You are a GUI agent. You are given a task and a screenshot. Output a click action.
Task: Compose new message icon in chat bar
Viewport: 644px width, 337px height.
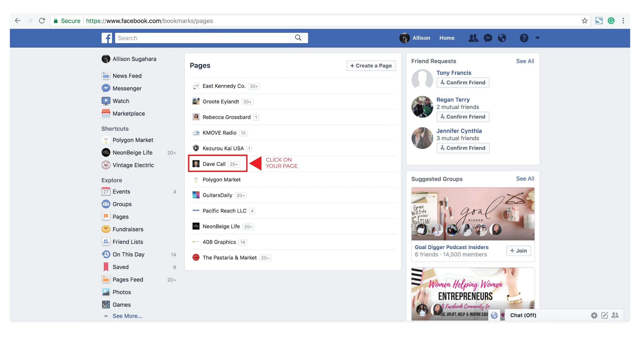[x=604, y=315]
